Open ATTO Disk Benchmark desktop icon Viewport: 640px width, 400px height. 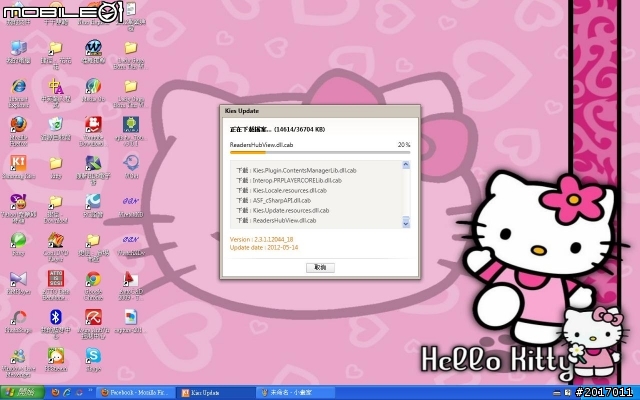point(56,285)
